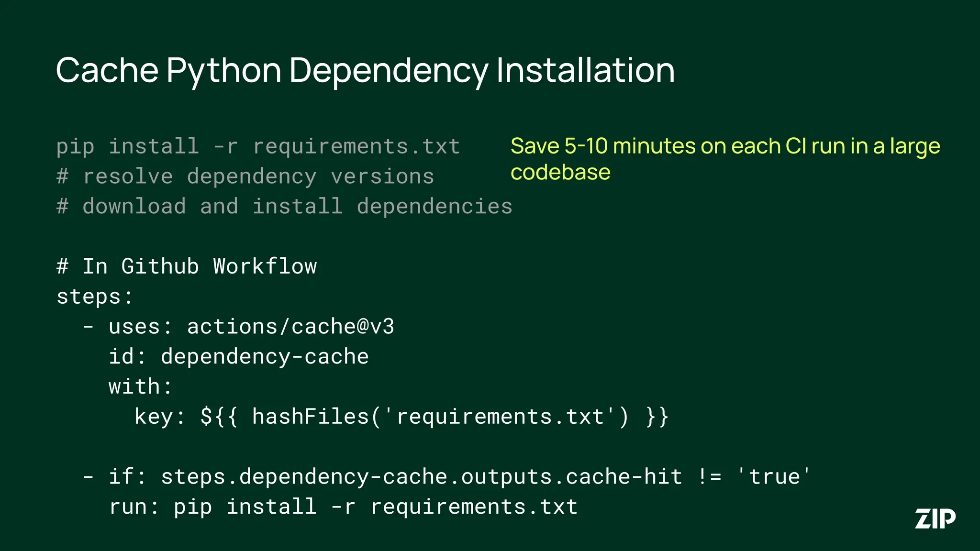
Task: Click the '# In Github Workflow' comment
Action: pos(187,266)
